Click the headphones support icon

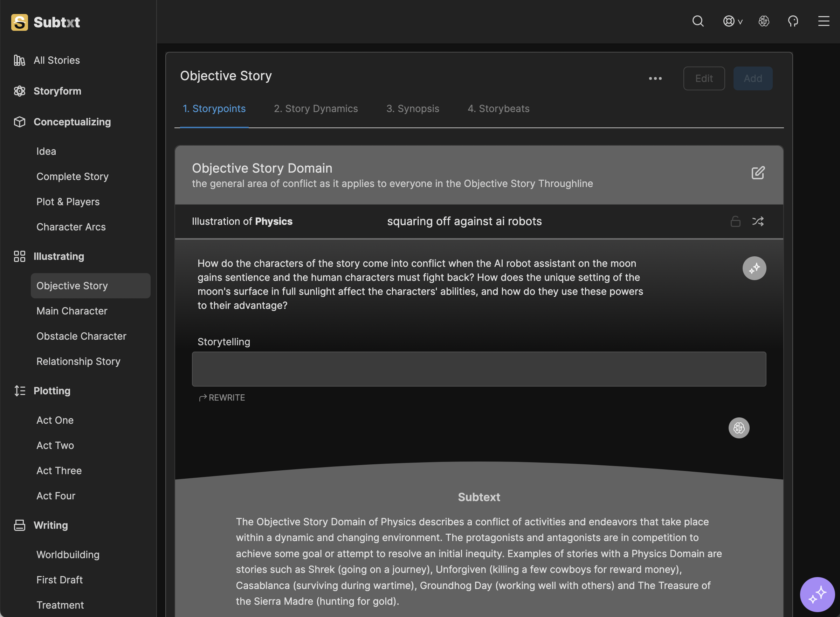(793, 21)
